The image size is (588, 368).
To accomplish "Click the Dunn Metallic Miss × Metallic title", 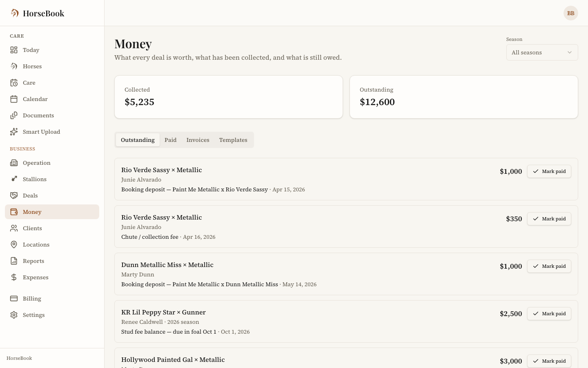I will [167, 265].
